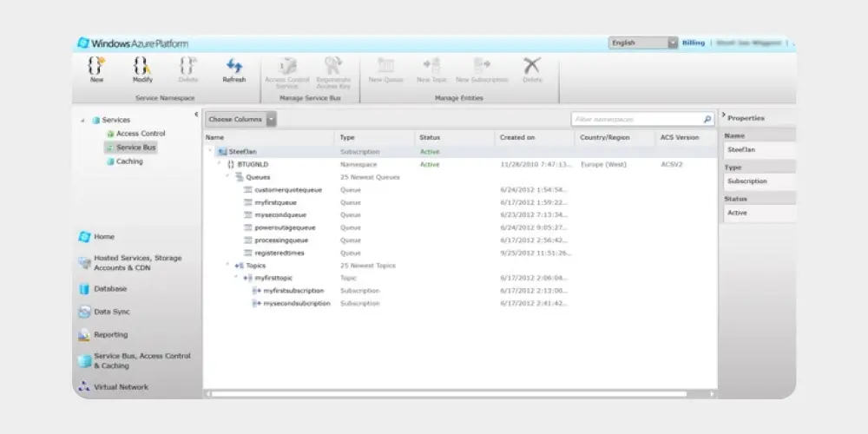Click the Reporting navigation icon

84,335
